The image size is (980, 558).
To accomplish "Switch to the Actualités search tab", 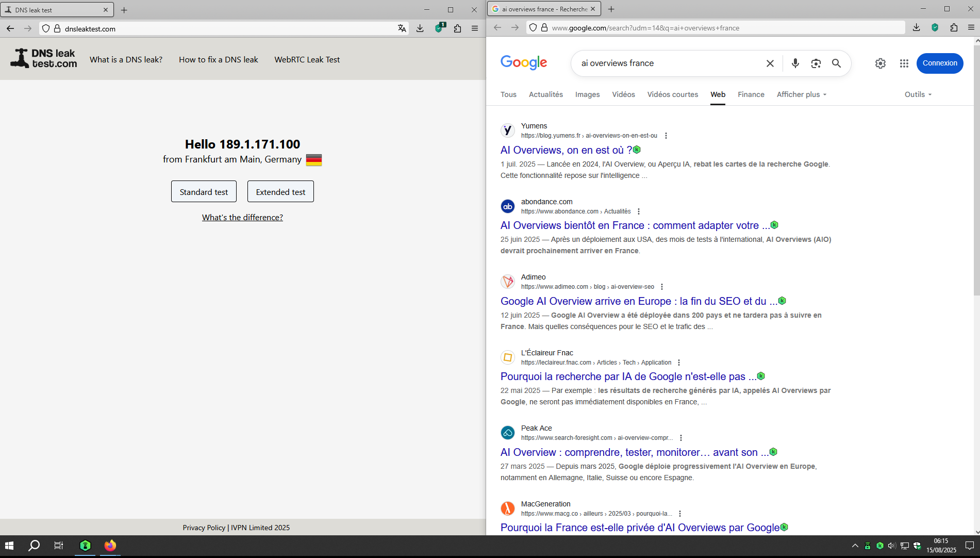I will tap(545, 94).
